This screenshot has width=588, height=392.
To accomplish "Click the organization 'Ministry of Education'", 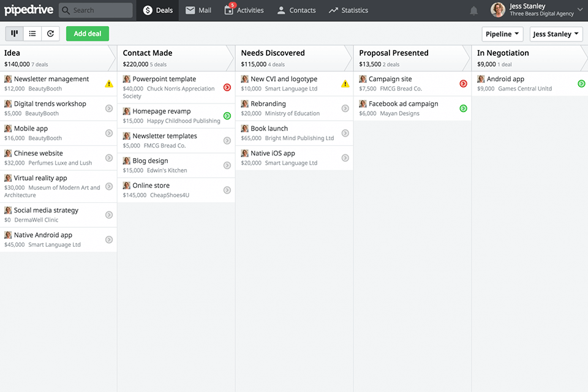I will click(x=292, y=114).
